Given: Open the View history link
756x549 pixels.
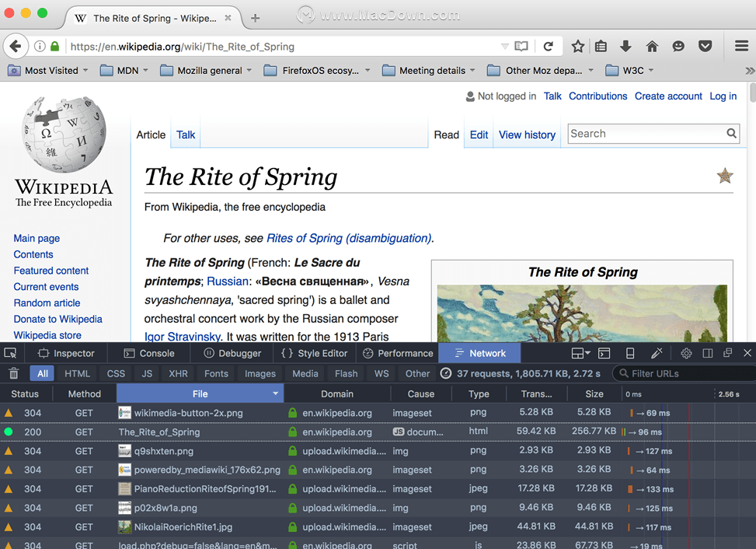Looking at the screenshot, I should coord(527,135).
